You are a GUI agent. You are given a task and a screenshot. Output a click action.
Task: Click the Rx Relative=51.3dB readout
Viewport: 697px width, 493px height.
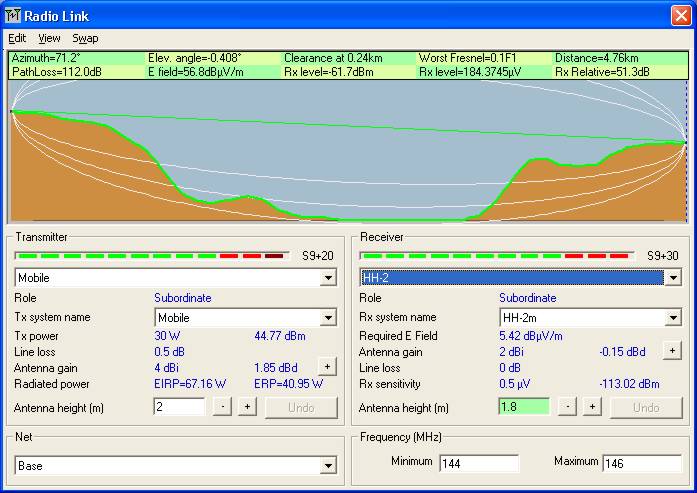(x=602, y=72)
